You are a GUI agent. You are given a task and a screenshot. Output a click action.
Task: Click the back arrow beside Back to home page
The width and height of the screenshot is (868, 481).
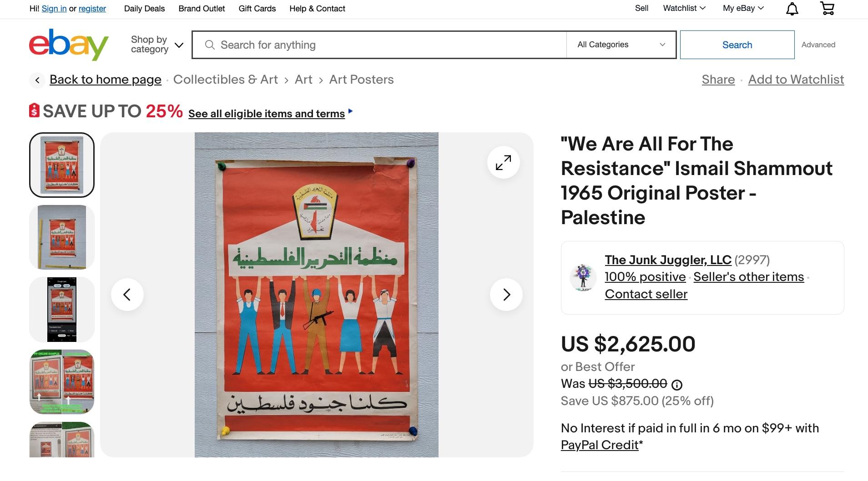(x=37, y=80)
